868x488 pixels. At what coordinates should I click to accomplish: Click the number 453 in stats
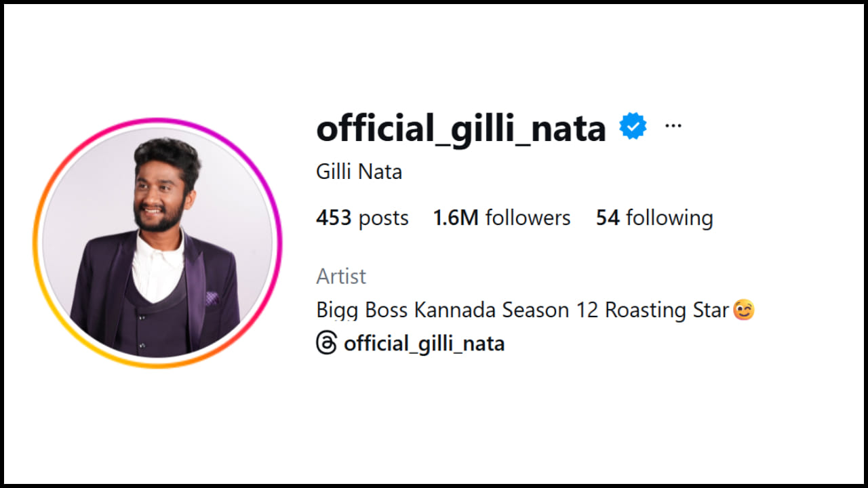tap(334, 218)
